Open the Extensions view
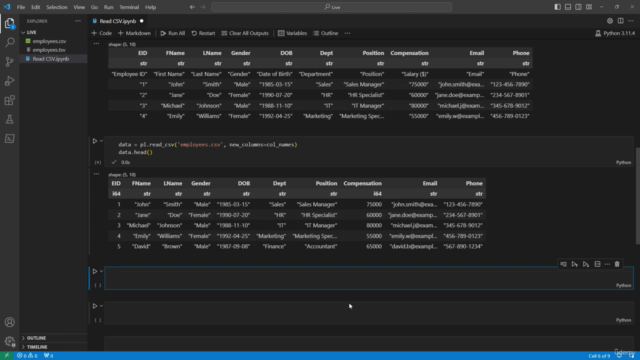The width and height of the screenshot is (640, 360). click(9, 100)
